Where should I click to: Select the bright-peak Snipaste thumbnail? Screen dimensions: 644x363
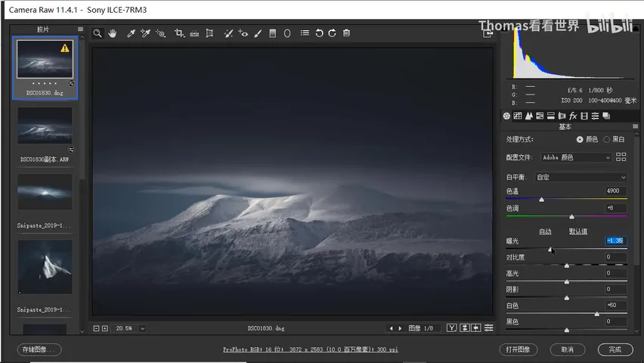(45, 192)
